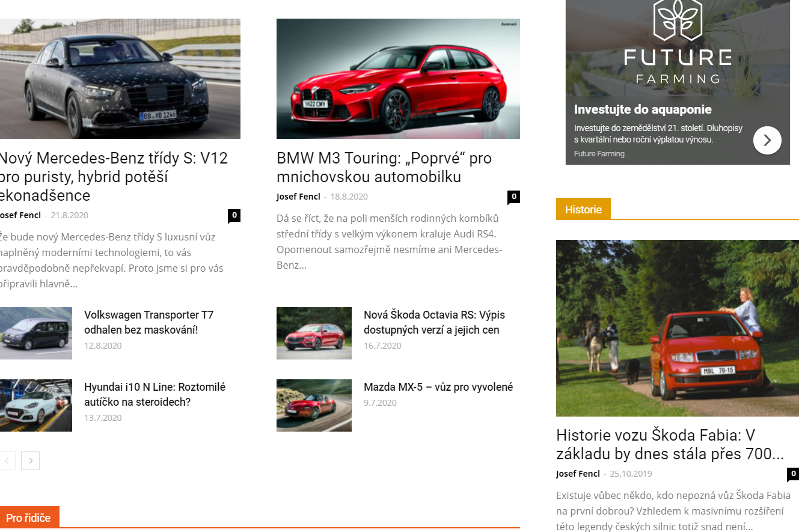Click the next page arrow button

click(x=30, y=460)
